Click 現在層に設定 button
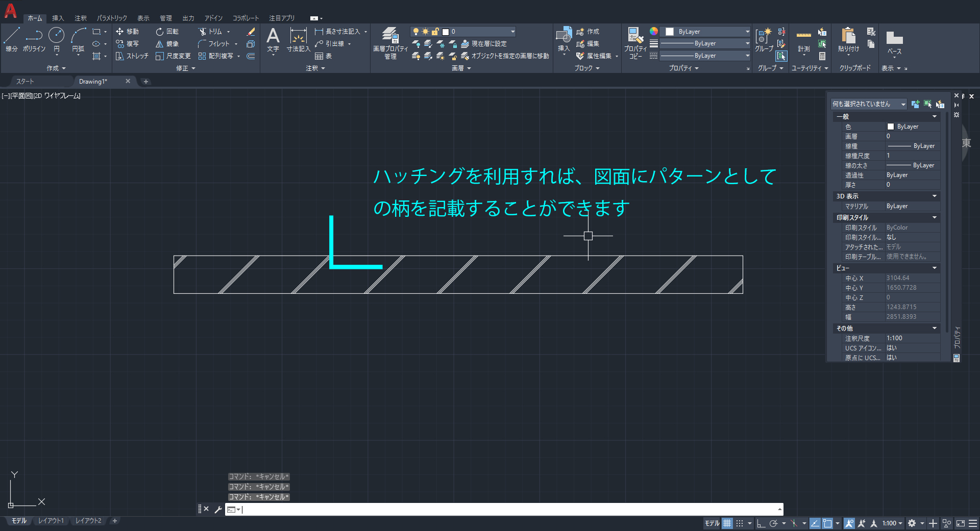The height and width of the screenshot is (531, 980). tap(484, 44)
